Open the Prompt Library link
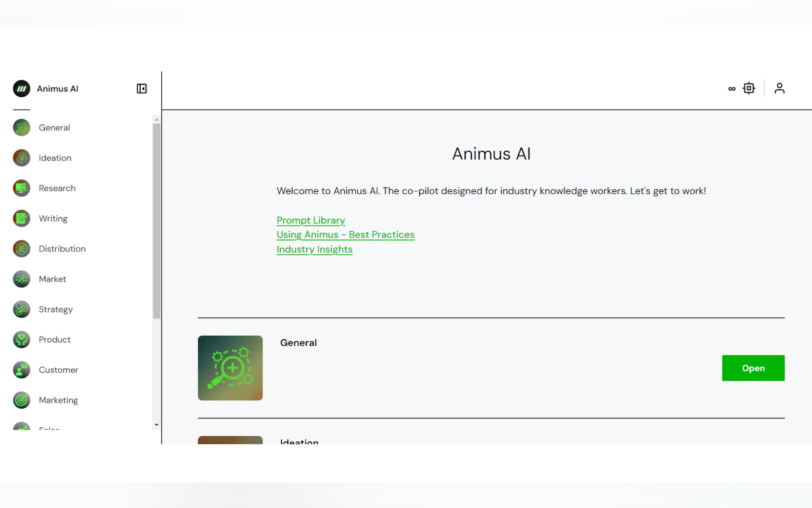Viewport: 812px width, 508px height. 310,220
